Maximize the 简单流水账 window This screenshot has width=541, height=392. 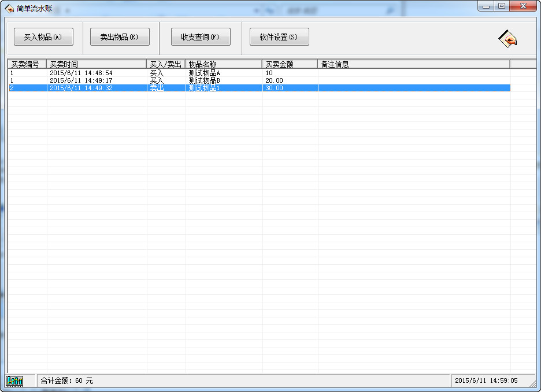click(x=502, y=6)
